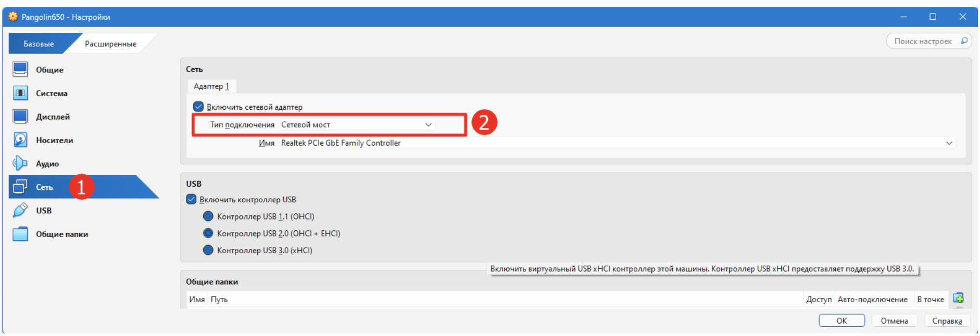The height and width of the screenshot is (336, 980).
Task: Select the Носители disk icon
Action: [20, 140]
